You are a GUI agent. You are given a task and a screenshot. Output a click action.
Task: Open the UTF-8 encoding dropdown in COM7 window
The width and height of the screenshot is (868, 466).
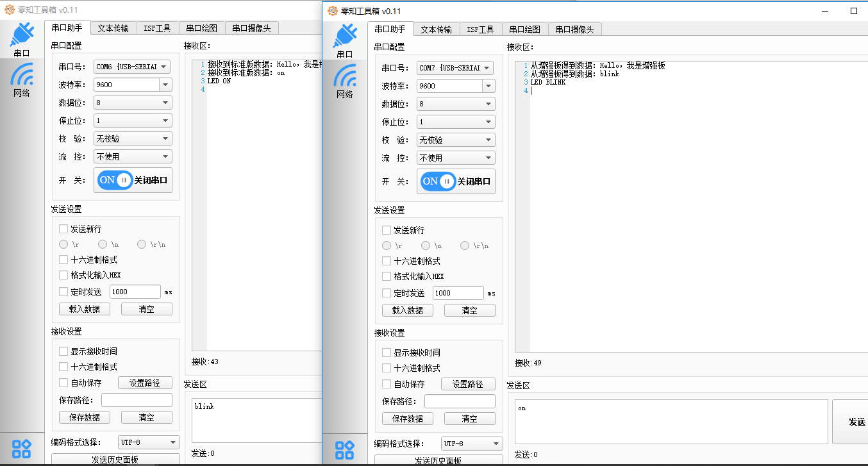point(496,444)
